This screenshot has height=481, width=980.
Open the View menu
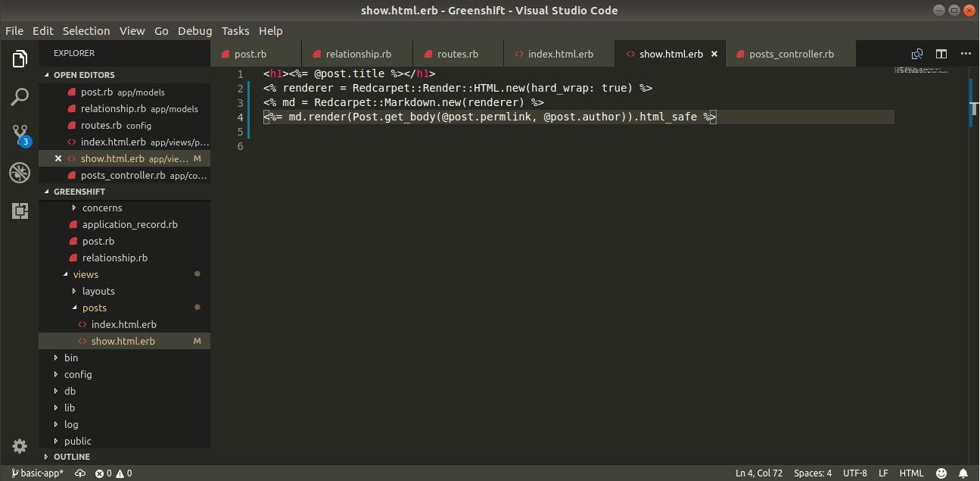point(132,31)
